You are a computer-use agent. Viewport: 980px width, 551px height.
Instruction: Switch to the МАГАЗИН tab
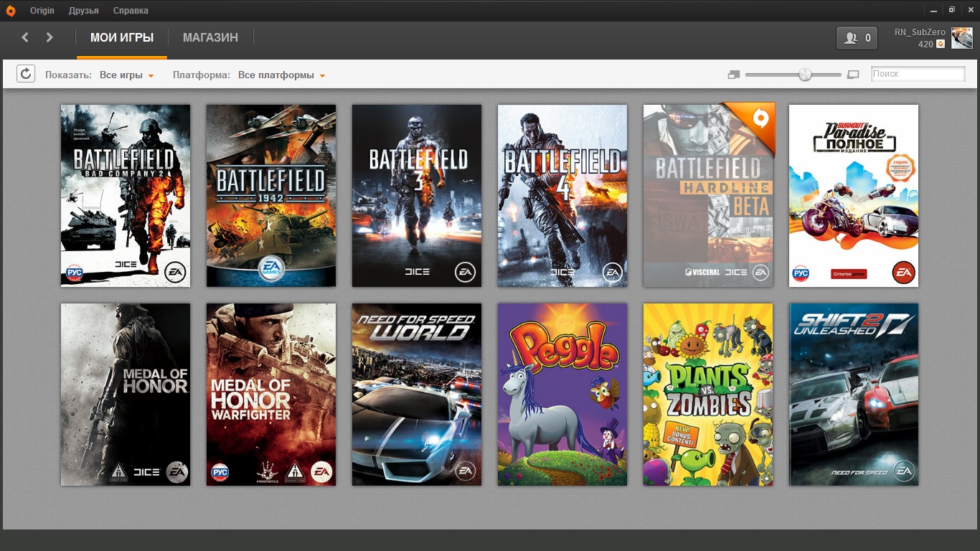pos(210,38)
